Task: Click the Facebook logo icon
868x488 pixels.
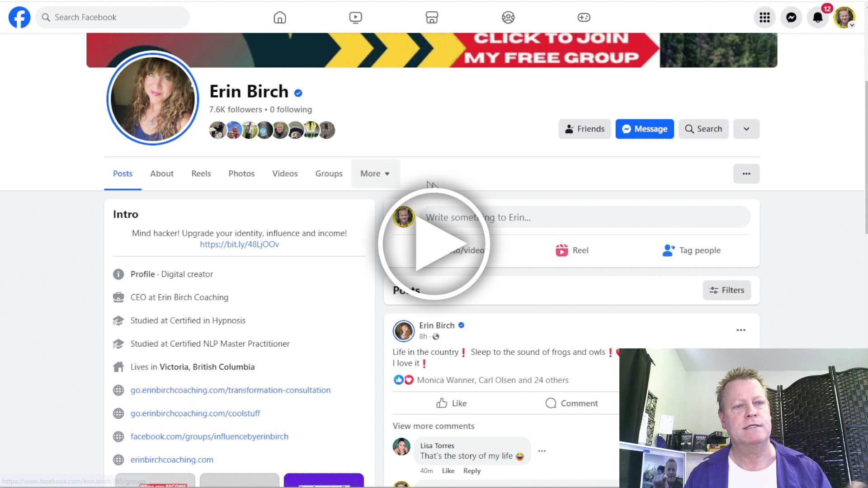Action: (x=19, y=17)
